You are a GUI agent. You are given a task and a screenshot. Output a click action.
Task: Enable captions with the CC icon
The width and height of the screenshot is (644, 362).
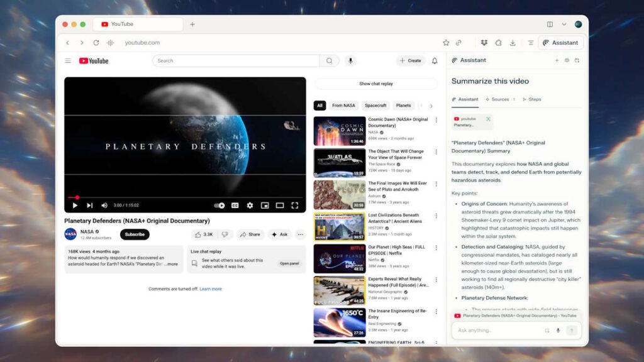pos(235,206)
